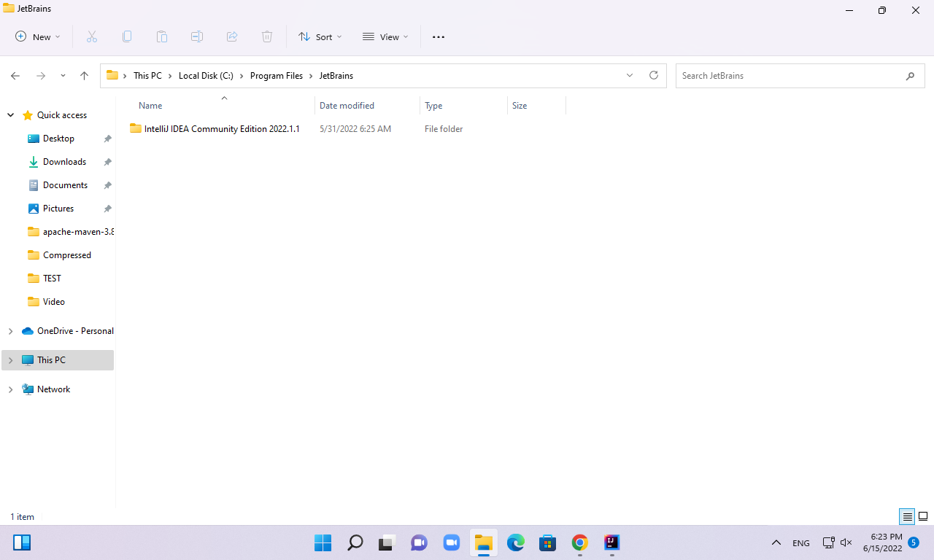The height and width of the screenshot is (560, 934).
Task: Select IntelliJ IDEA Community Edition folder
Action: 222,129
